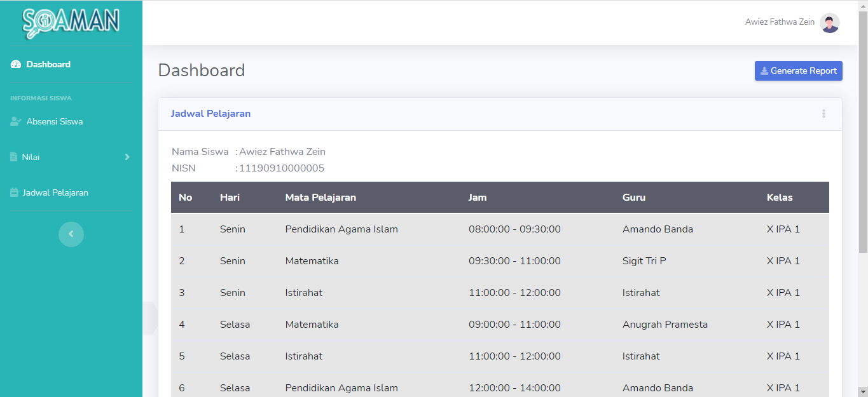
Task: Click the user avatar picture
Action: pyautogui.click(x=829, y=22)
